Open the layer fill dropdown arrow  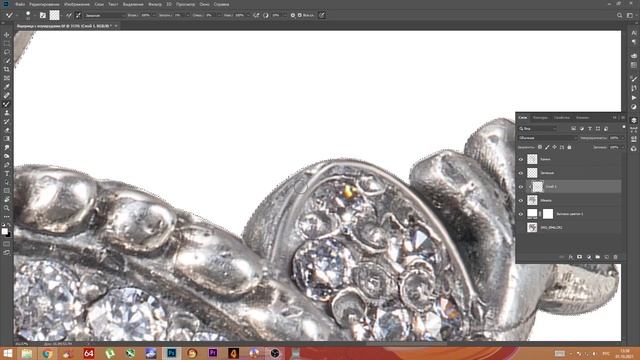(x=622, y=147)
